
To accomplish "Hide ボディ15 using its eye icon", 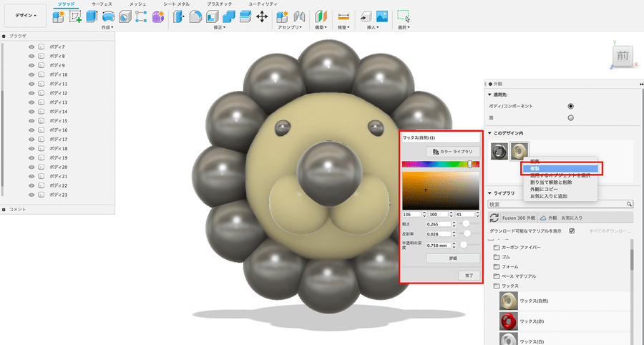I will (31, 121).
